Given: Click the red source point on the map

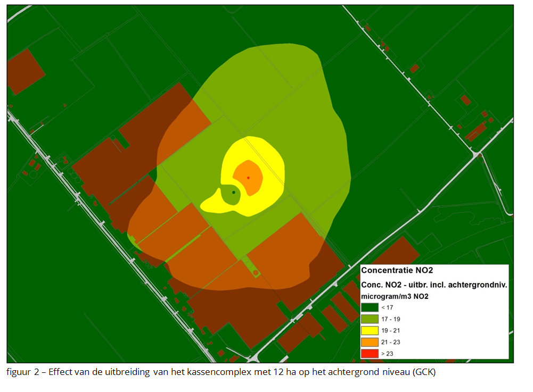Looking at the screenshot, I should point(248,178).
